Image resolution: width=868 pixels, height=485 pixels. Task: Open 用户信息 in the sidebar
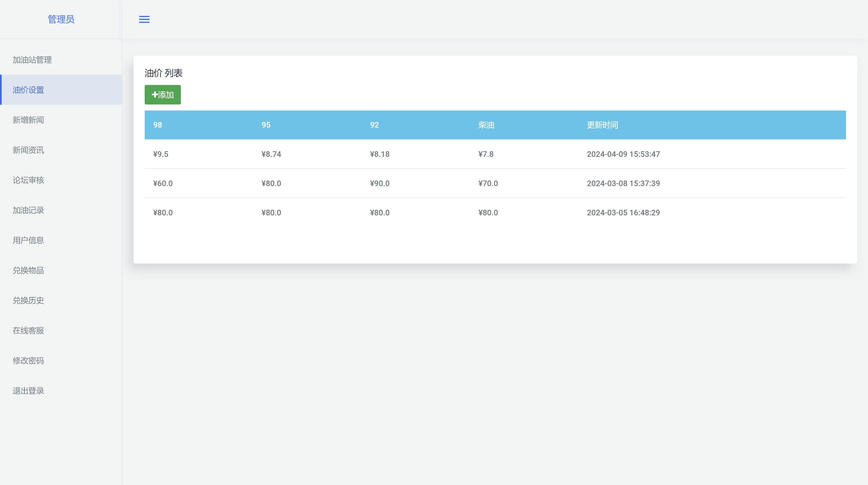[x=61, y=240]
